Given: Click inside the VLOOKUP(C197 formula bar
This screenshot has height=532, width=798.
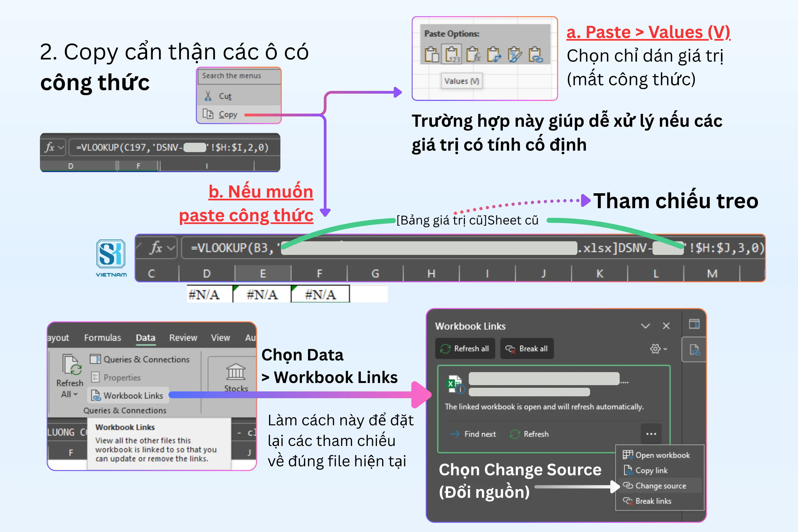Looking at the screenshot, I should click(x=174, y=148).
